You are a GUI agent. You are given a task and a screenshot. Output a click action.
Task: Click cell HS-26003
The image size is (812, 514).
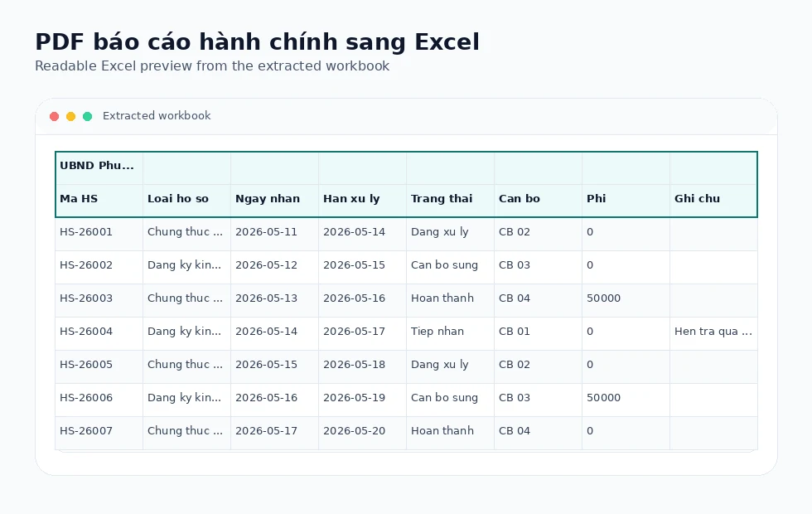tap(99, 300)
